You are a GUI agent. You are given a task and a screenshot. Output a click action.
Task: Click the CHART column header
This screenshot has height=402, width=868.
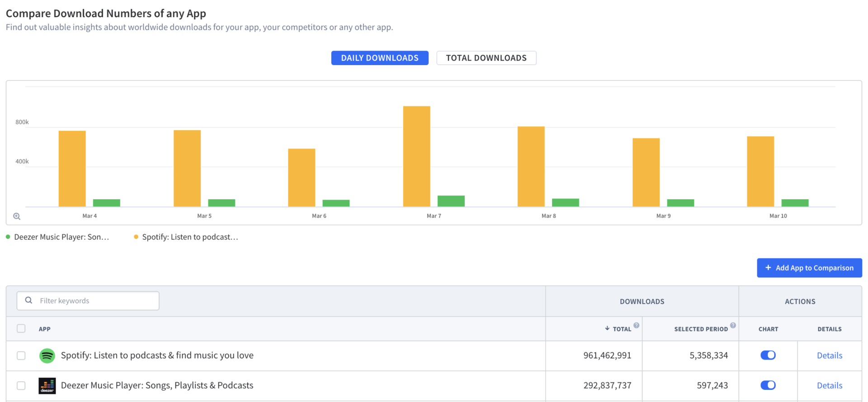(769, 329)
